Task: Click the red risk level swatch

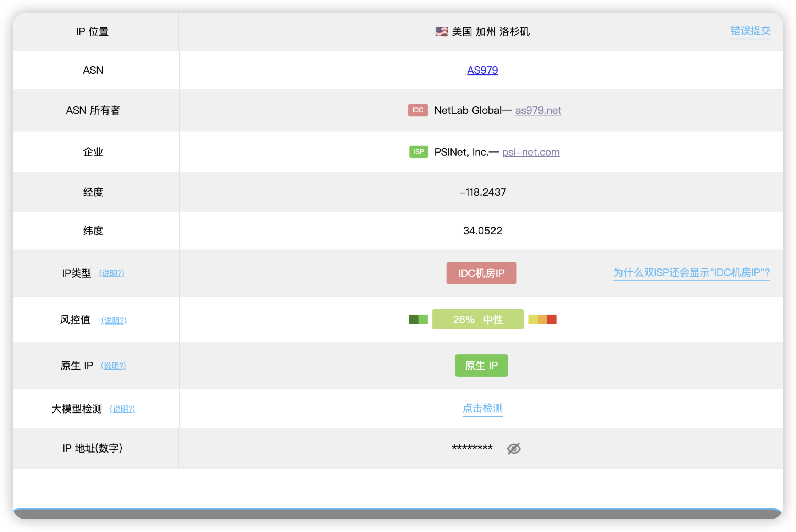Action: (552, 319)
